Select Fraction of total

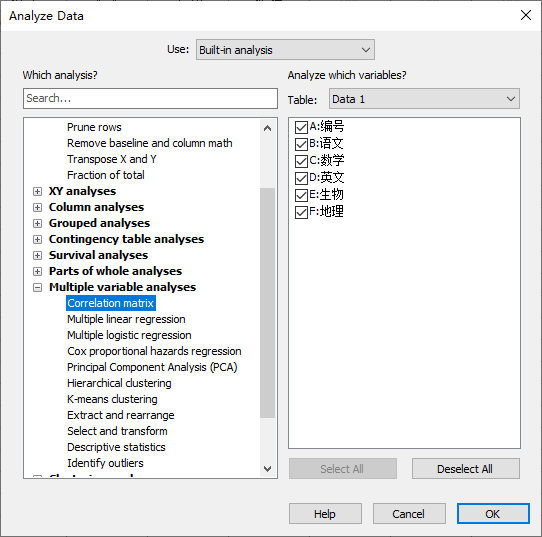pos(106,175)
